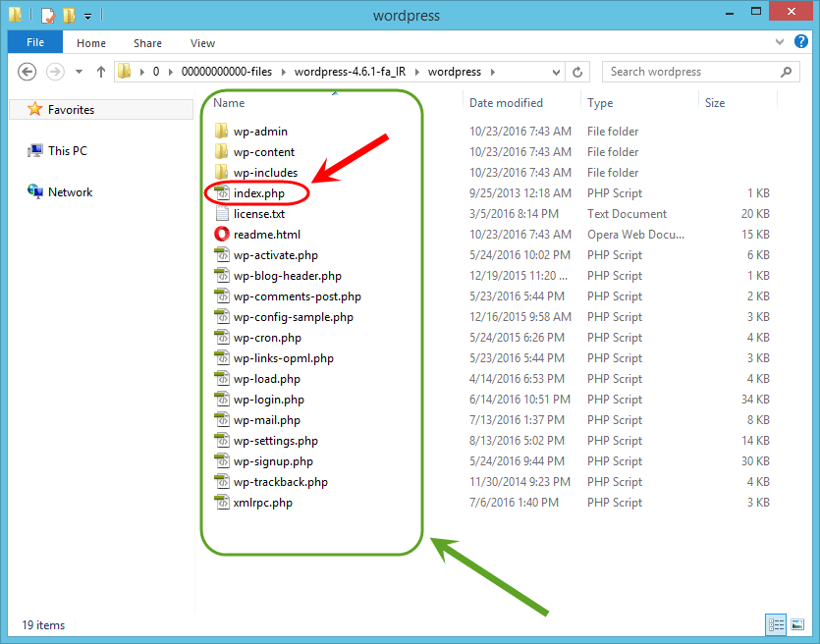Select the wp-activate.php file icon

tap(222, 254)
